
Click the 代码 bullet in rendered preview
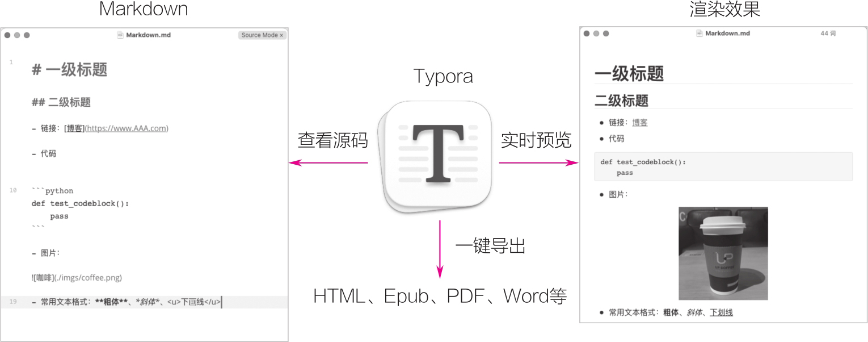tap(612, 139)
